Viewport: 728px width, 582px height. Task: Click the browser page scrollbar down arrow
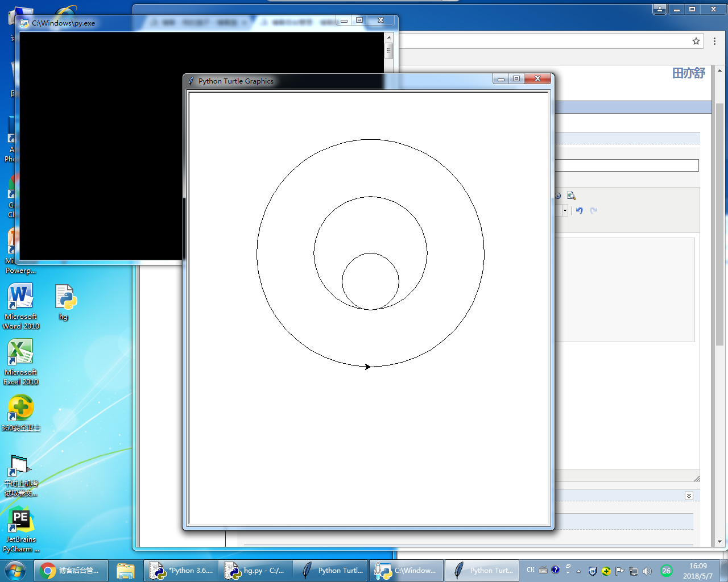click(x=719, y=542)
